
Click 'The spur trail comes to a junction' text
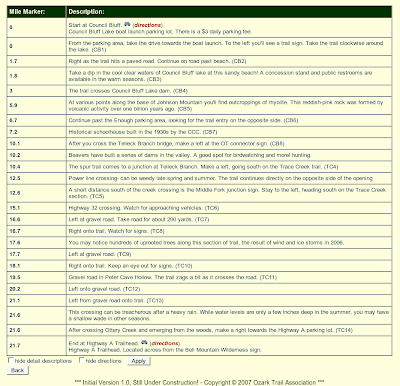pyautogui.click(x=203, y=167)
